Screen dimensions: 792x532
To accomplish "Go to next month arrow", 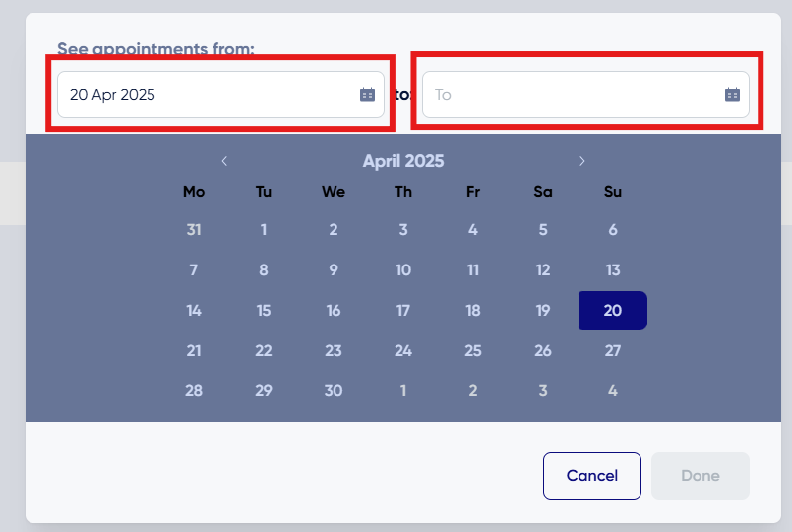I will pyautogui.click(x=581, y=161).
